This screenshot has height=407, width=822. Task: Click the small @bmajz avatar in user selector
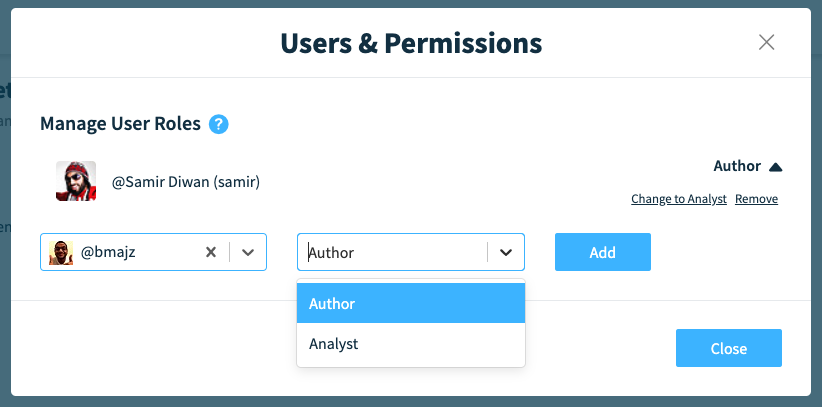click(x=61, y=252)
